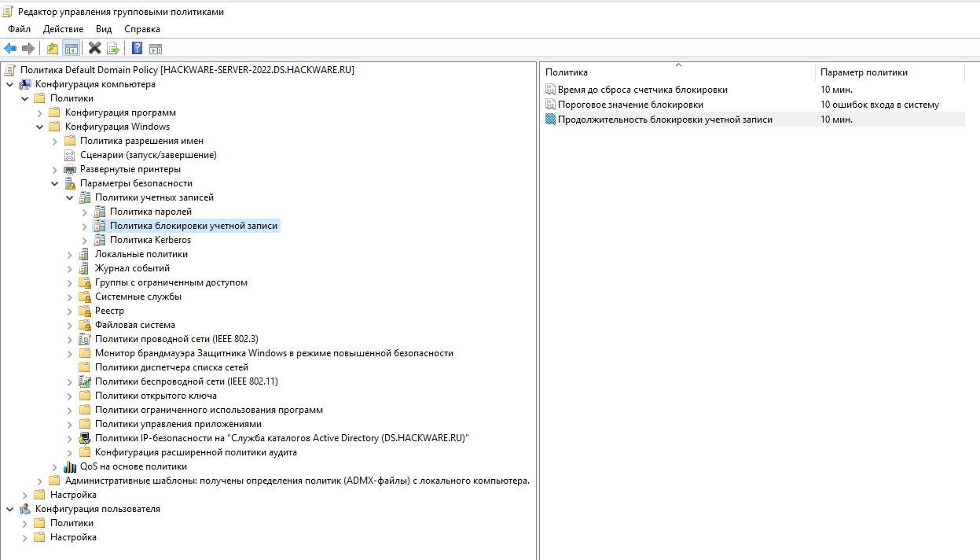Expand the Локальные политики node
980x560 pixels.
click(x=70, y=254)
